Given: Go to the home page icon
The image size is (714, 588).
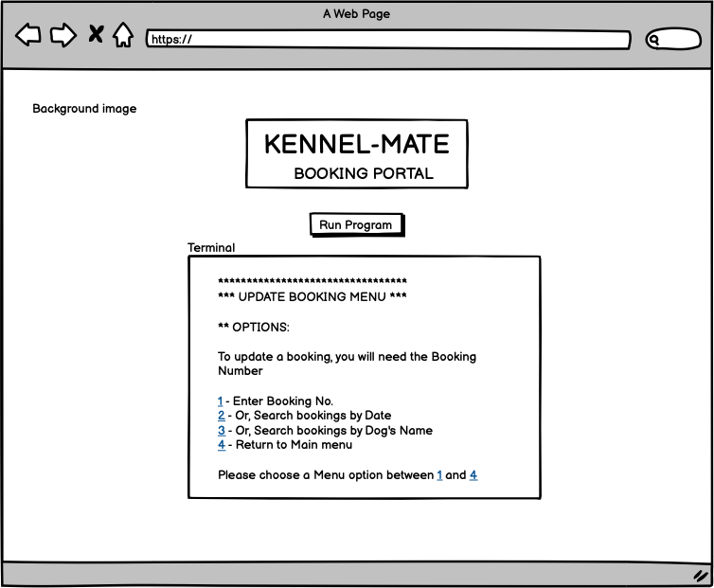Looking at the screenshot, I should [x=123, y=35].
